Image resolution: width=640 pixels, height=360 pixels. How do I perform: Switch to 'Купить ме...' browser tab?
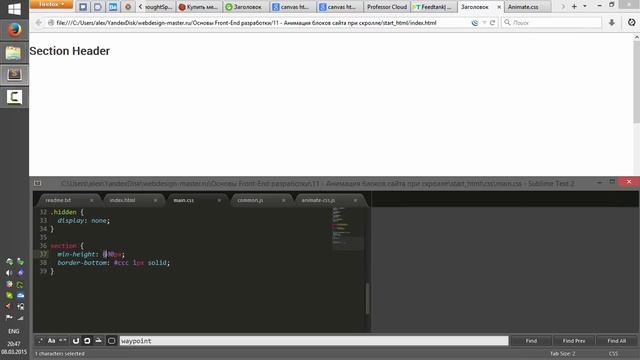point(199,7)
